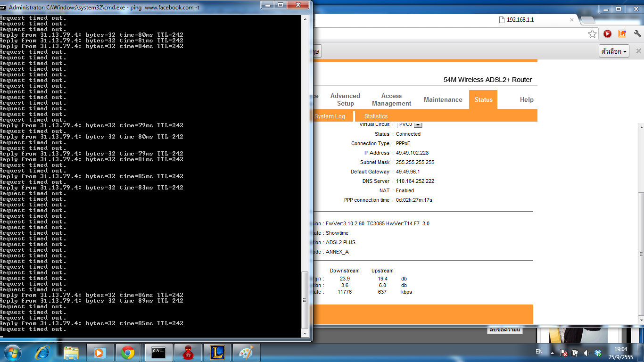This screenshot has width=644, height=362.
Task: Click the cmd window scroll-down arrow
Action: click(305, 333)
